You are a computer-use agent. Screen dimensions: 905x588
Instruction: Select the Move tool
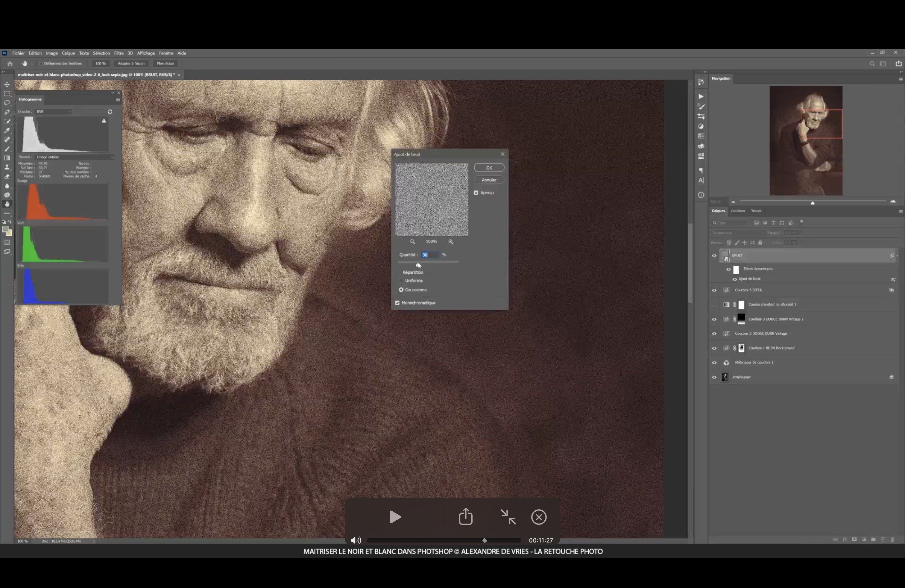tap(7, 84)
